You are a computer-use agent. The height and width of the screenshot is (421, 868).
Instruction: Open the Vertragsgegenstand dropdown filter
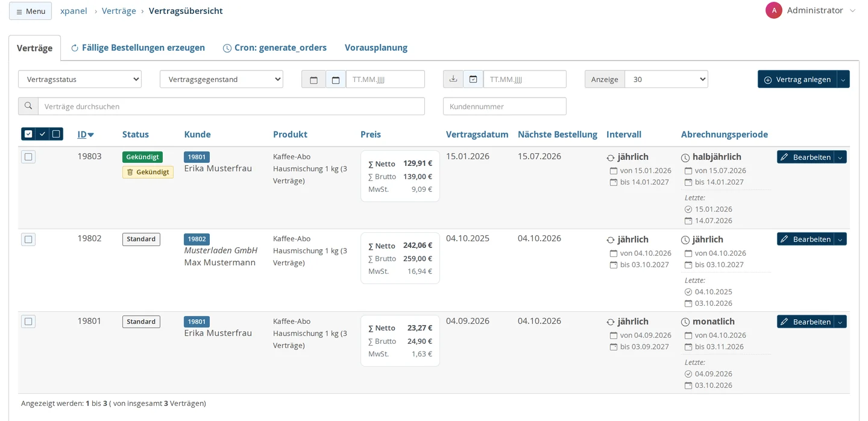click(221, 79)
